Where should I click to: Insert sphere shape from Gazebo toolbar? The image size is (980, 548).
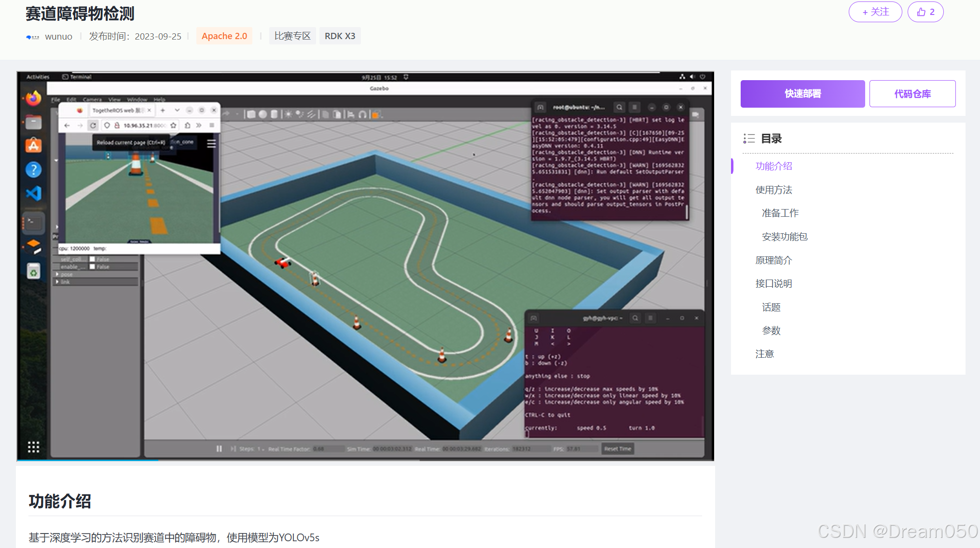[x=262, y=114]
